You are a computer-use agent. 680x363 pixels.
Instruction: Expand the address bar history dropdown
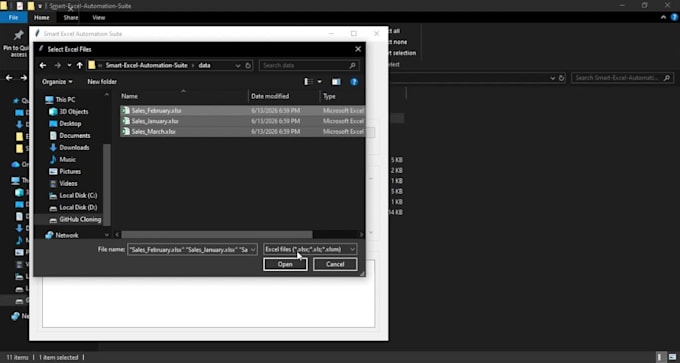pyautogui.click(x=238, y=65)
